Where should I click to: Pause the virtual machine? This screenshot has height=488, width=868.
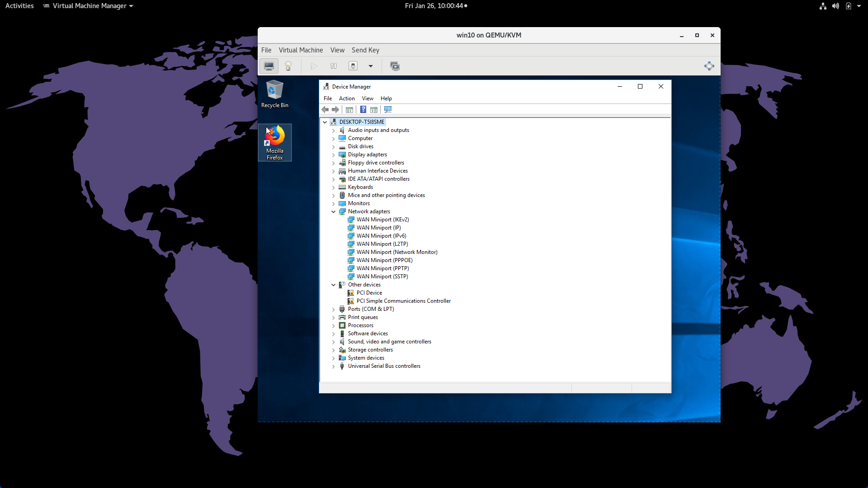click(334, 66)
